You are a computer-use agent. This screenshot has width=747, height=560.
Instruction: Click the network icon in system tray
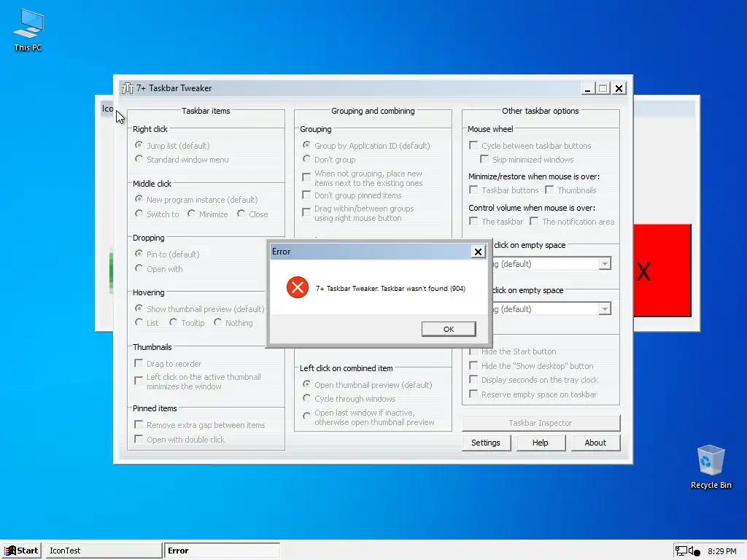tap(681, 551)
